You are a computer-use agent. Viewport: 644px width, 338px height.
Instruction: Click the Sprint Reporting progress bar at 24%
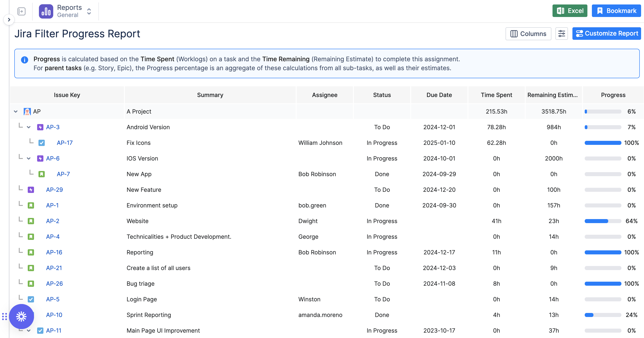pyautogui.click(x=603, y=315)
